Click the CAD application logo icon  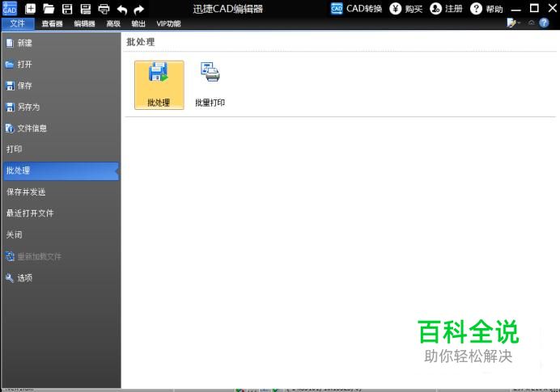click(10, 9)
